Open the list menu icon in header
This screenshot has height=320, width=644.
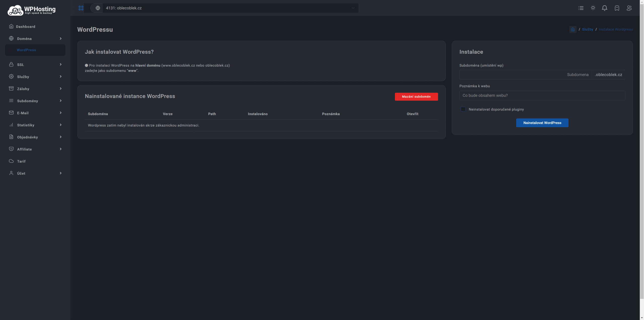[581, 8]
